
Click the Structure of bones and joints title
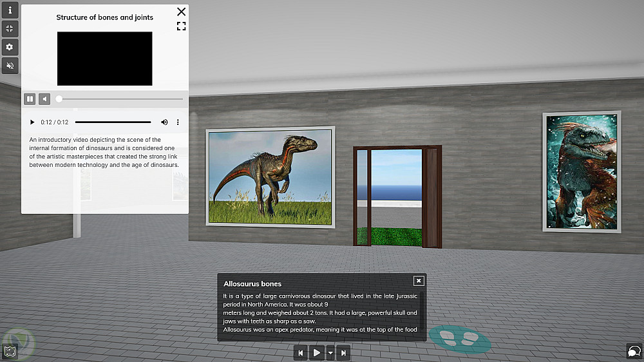click(x=105, y=17)
